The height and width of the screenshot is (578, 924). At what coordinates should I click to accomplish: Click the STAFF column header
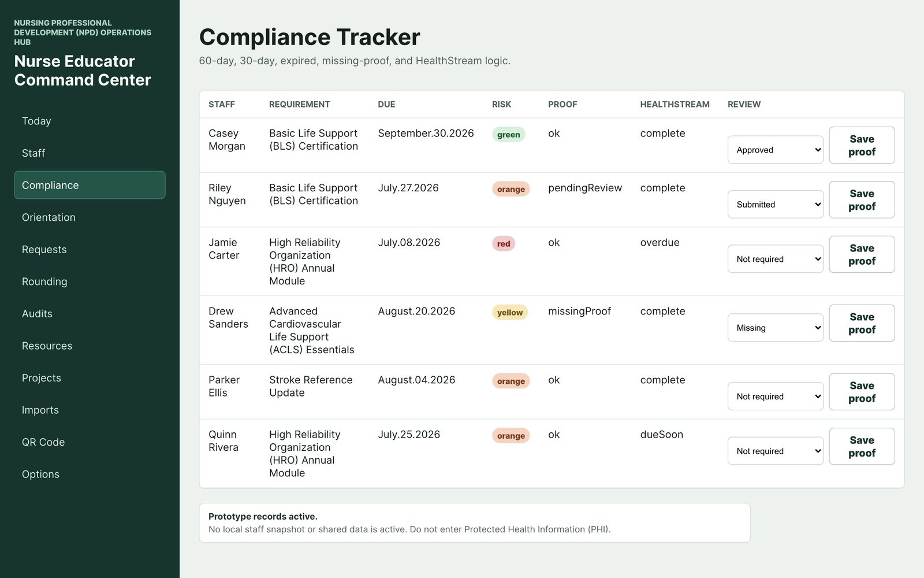coord(222,104)
